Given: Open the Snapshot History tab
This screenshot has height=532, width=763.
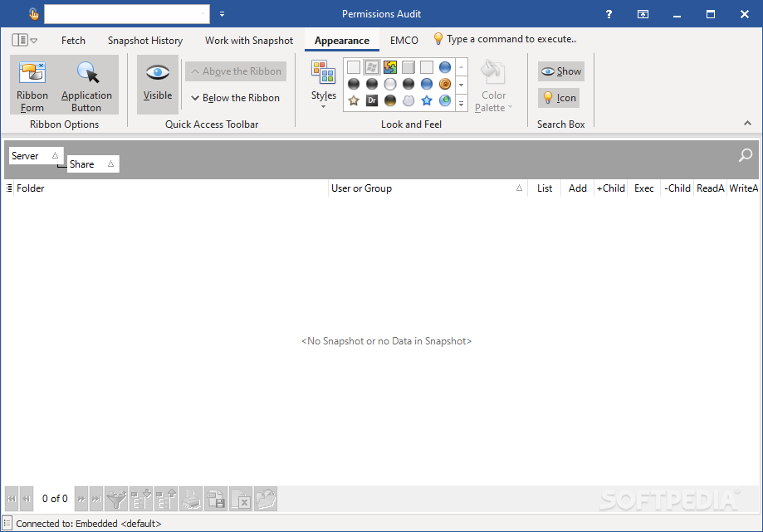Looking at the screenshot, I should click(x=145, y=41).
